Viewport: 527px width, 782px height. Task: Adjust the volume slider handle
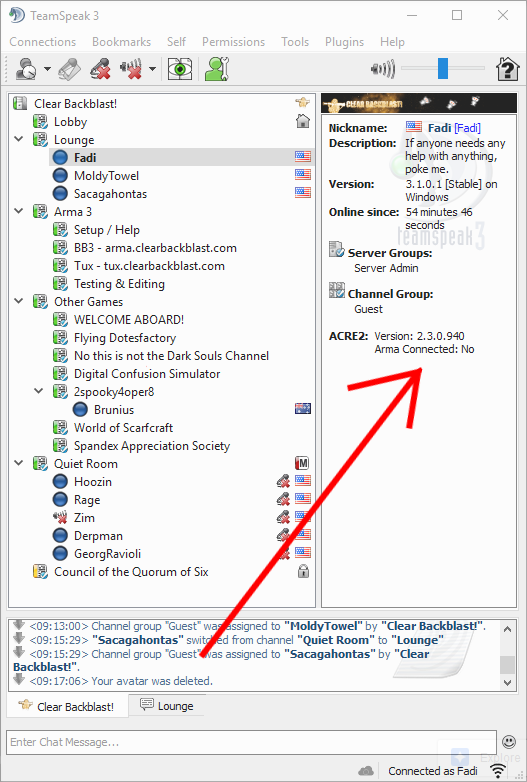point(443,68)
